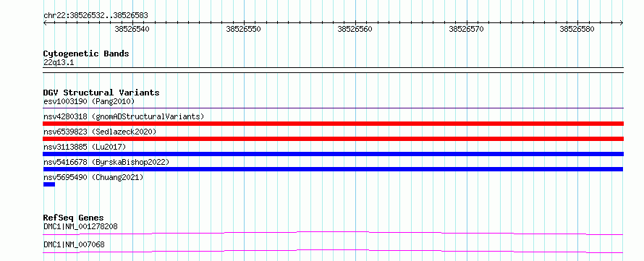Click the red bar for nsv4280318
This screenshot has height=261, width=644.
[333, 124]
